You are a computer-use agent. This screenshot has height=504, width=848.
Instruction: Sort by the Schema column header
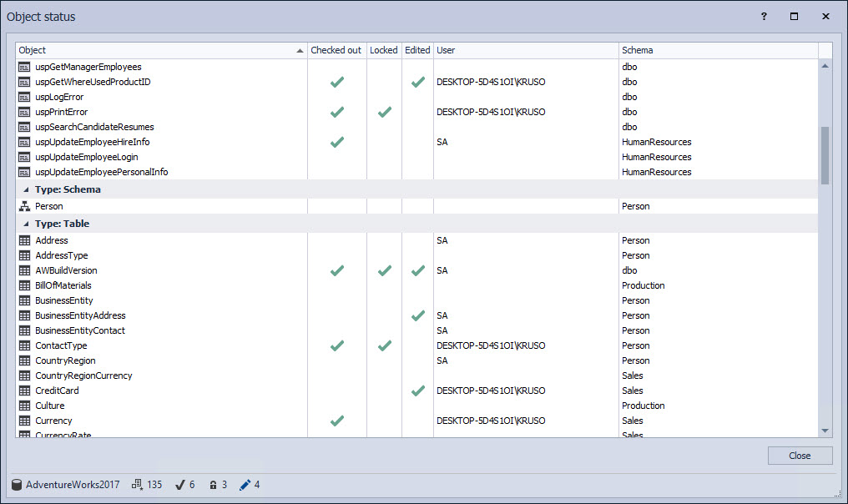(718, 50)
